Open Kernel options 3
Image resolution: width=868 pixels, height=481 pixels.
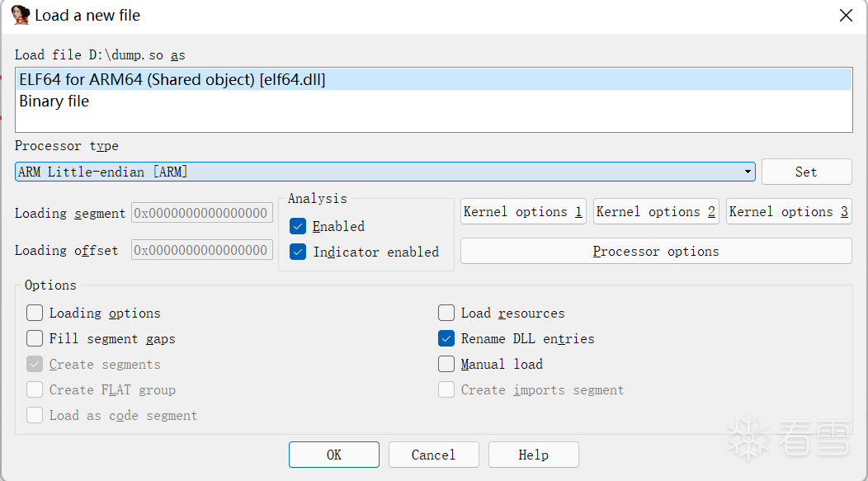(x=789, y=211)
